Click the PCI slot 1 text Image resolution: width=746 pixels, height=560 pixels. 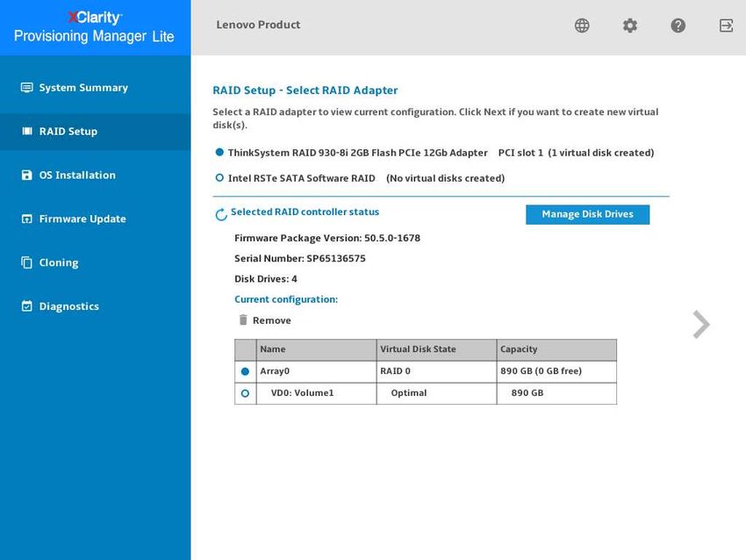coord(520,153)
